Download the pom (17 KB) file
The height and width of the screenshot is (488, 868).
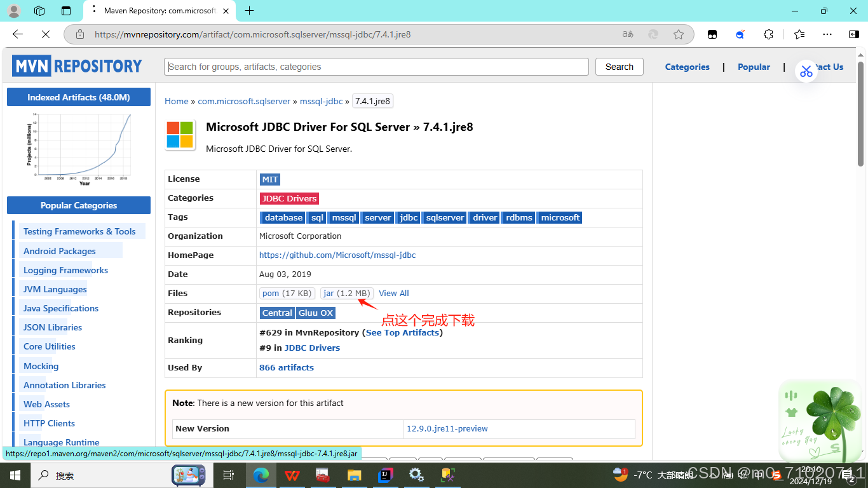[x=287, y=293]
